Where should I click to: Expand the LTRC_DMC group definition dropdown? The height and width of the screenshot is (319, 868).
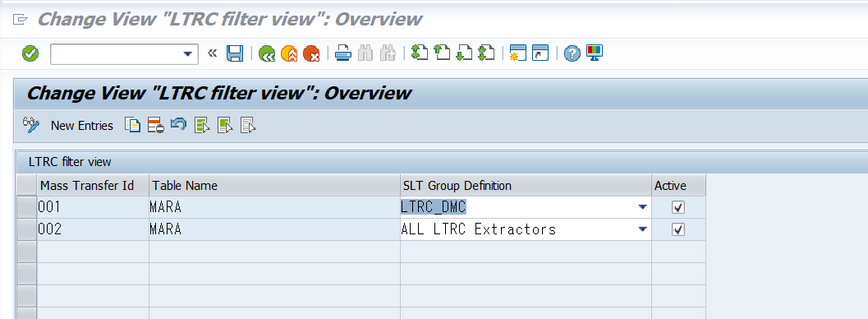coord(642,207)
